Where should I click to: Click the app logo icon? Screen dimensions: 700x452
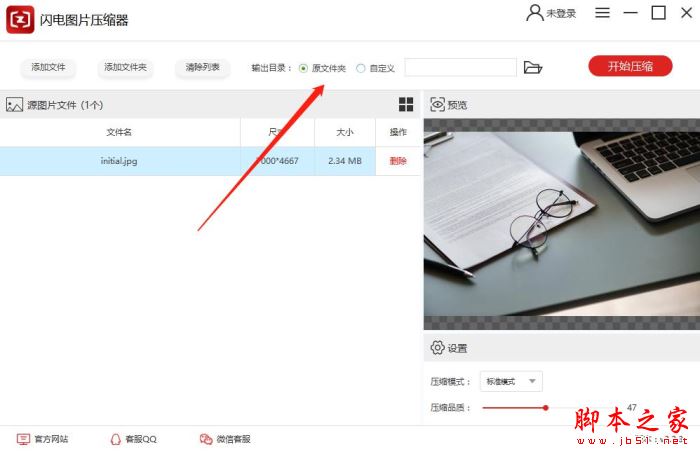20,20
